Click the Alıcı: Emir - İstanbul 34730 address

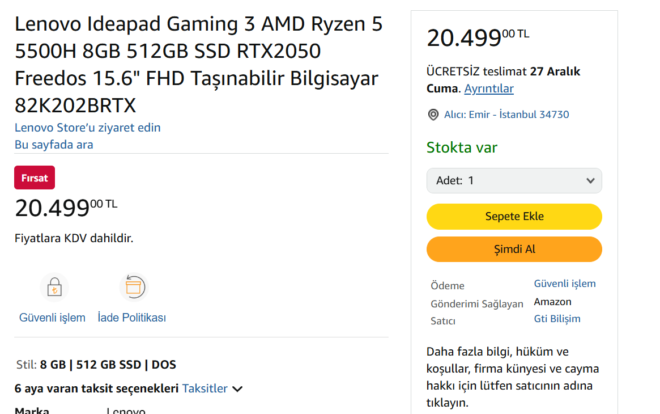(506, 115)
